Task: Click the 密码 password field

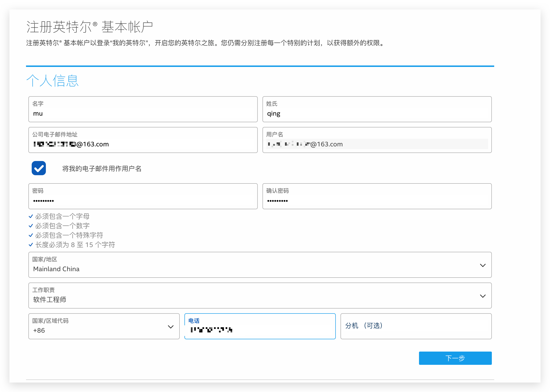Action: (x=143, y=196)
